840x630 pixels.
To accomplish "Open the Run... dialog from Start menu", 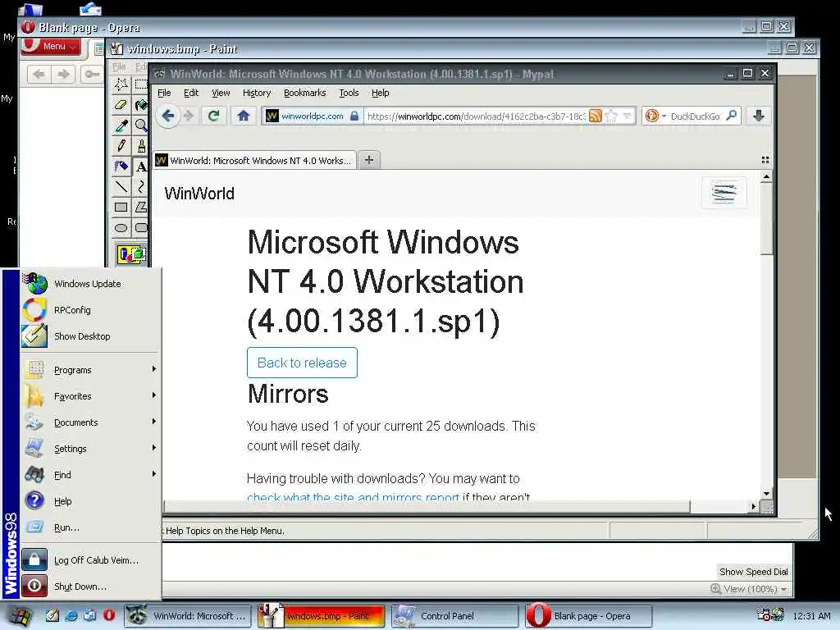I will point(90,527).
